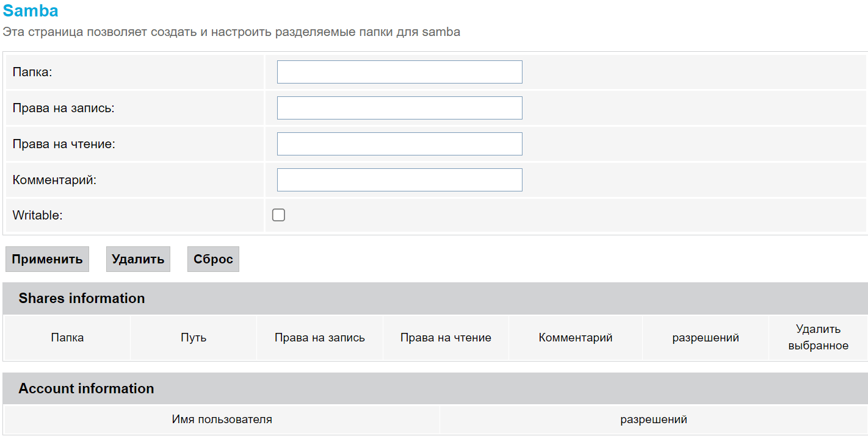Click the Папка column header in shares table

pos(67,338)
